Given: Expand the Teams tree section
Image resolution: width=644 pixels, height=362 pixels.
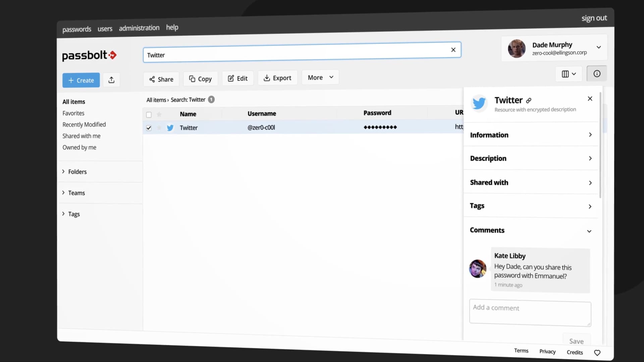Looking at the screenshot, I should [x=64, y=193].
